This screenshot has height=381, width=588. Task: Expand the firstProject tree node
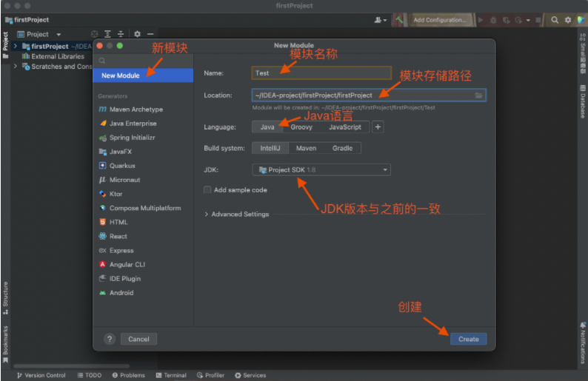coord(16,46)
